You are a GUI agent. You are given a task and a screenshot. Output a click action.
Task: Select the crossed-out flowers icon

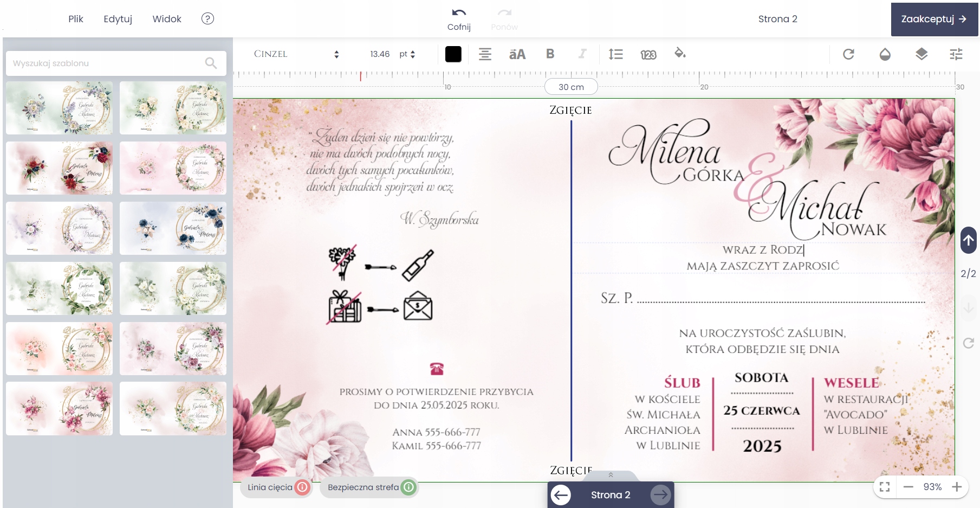point(343,262)
